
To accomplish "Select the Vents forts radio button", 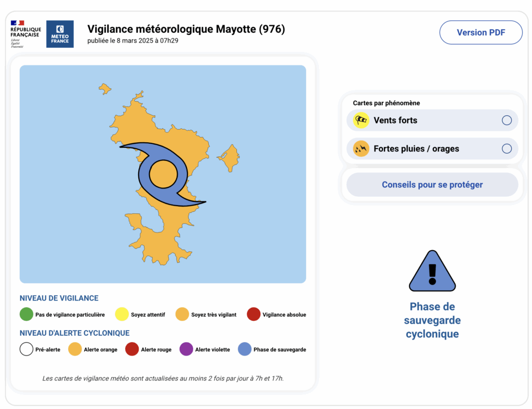I will 507,120.
